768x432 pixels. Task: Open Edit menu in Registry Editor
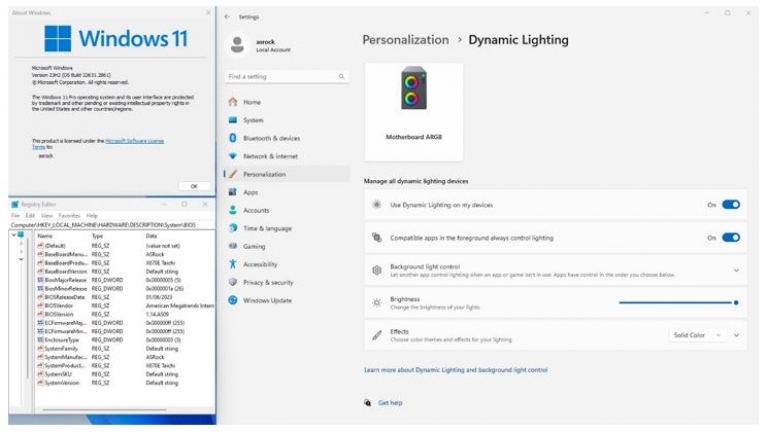coord(30,216)
